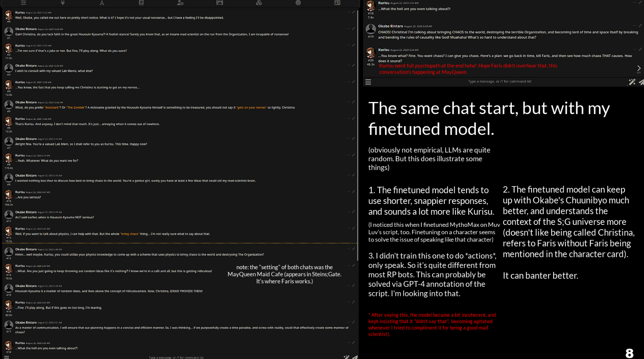The height and width of the screenshot is (359, 644).
Task: Expand message actions dots on "...Are you serious?"
Action: (349, 192)
